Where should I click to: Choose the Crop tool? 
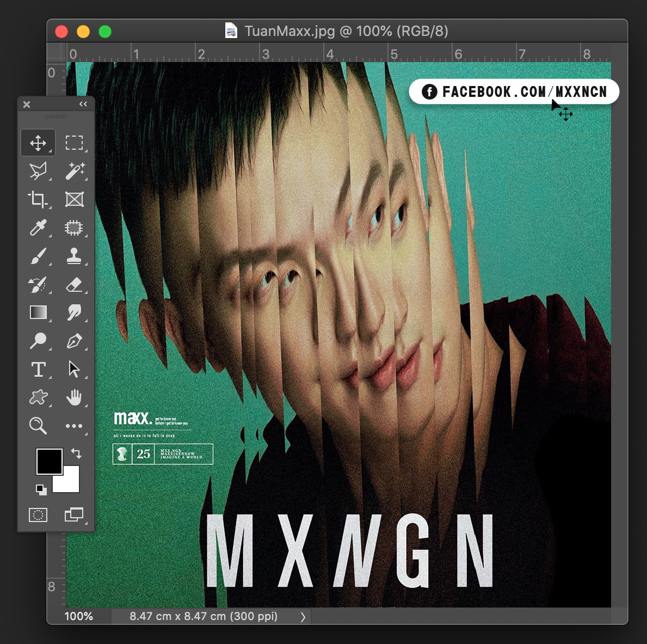38,199
